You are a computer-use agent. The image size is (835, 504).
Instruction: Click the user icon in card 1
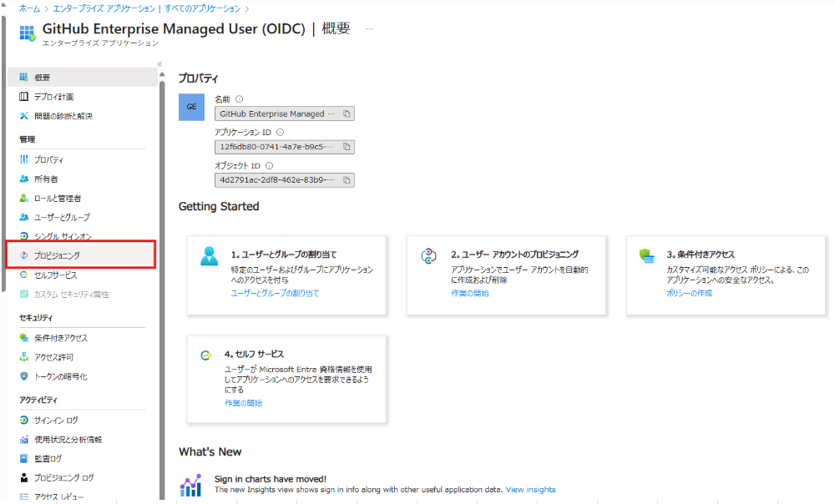click(x=210, y=256)
